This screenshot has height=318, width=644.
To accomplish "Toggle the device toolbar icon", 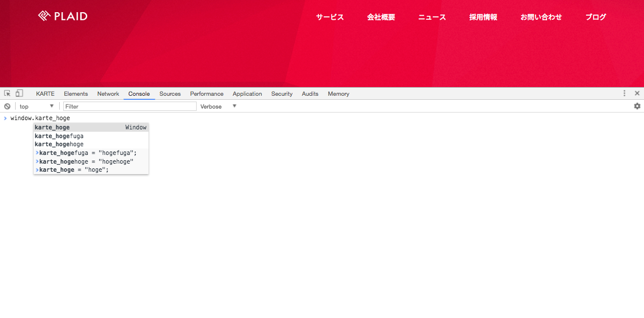I will pos(19,93).
